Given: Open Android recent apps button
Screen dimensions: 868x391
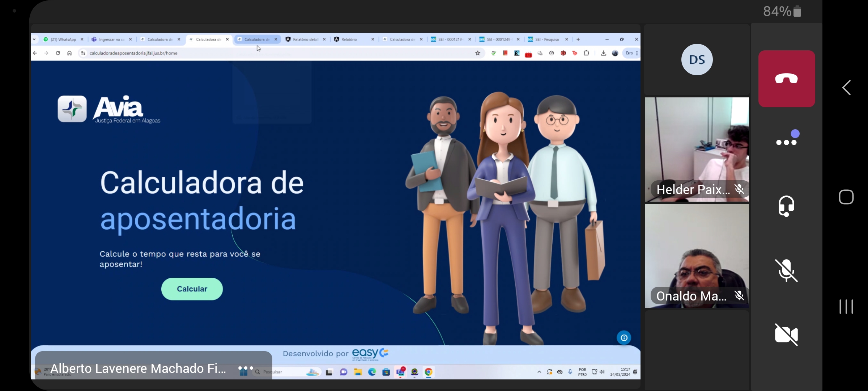Looking at the screenshot, I should (x=846, y=307).
